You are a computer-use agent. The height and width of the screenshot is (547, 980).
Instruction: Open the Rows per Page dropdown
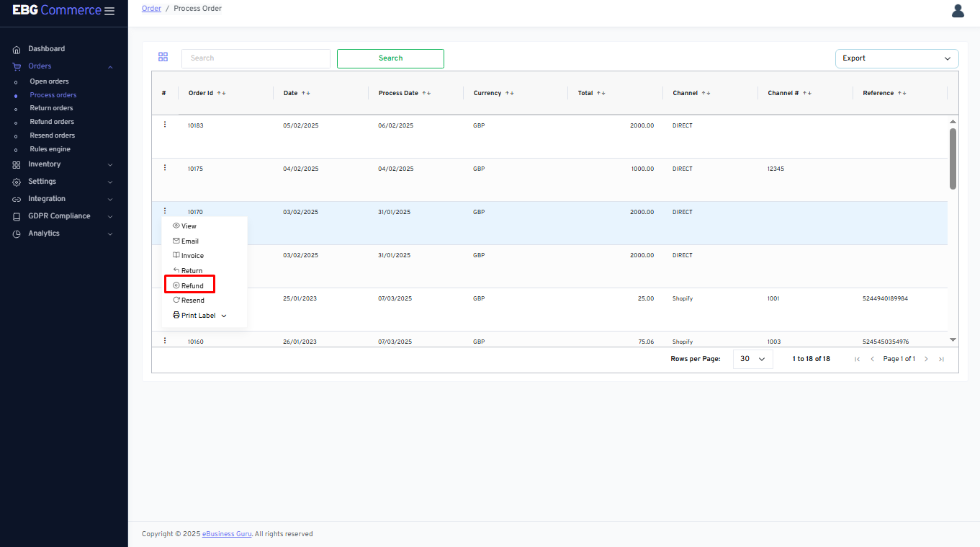coord(752,359)
